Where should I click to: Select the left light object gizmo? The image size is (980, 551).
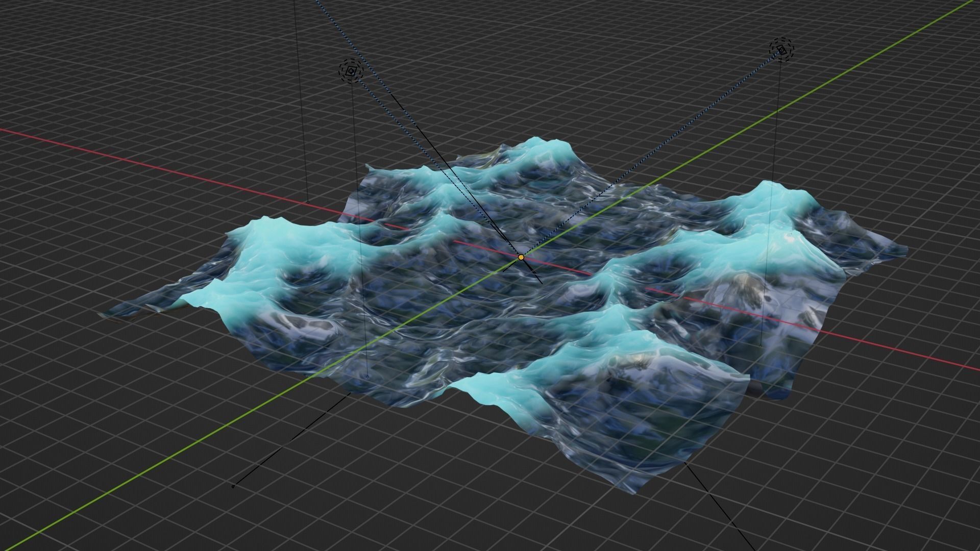pyautogui.click(x=351, y=71)
